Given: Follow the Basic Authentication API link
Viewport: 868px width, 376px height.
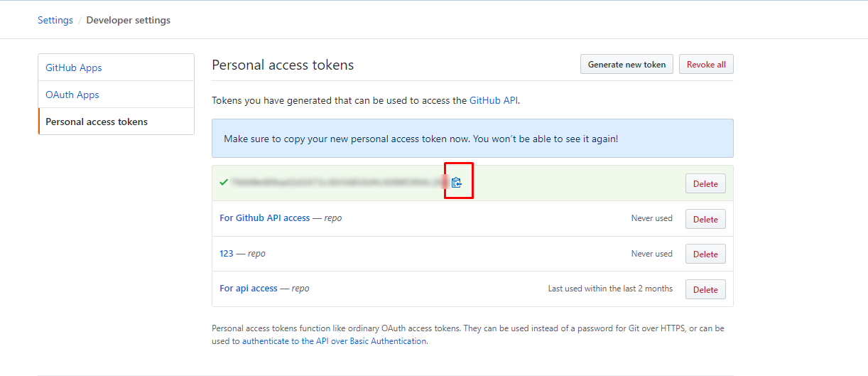Looking at the screenshot, I should click(335, 341).
